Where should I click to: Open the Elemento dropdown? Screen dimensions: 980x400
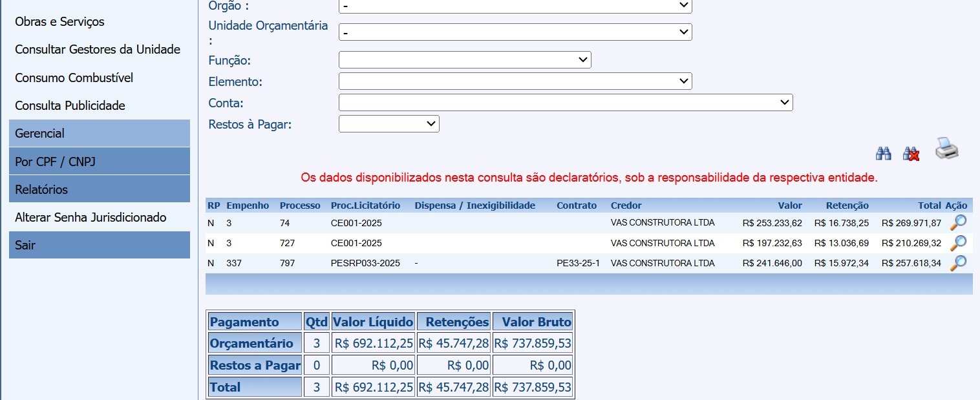[x=515, y=81]
